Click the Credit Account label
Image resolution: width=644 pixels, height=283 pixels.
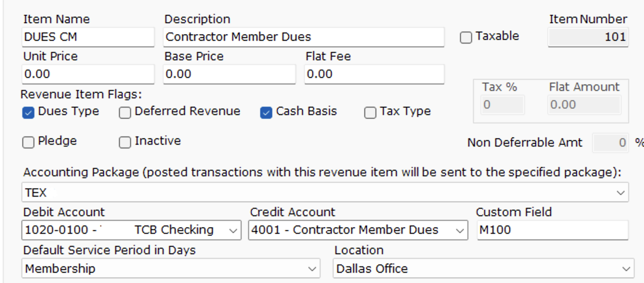tap(293, 212)
